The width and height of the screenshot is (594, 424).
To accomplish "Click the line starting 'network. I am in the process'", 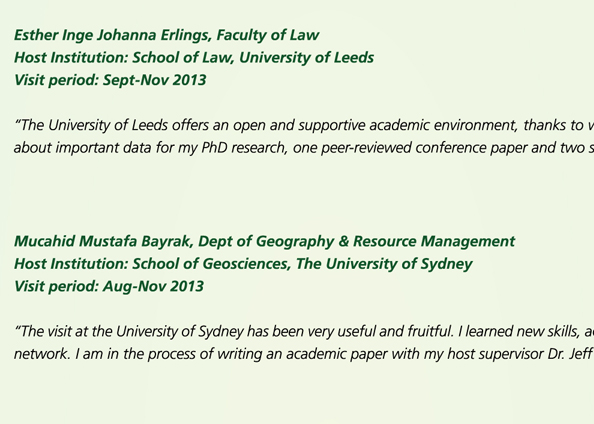I will pyautogui.click(x=304, y=354).
